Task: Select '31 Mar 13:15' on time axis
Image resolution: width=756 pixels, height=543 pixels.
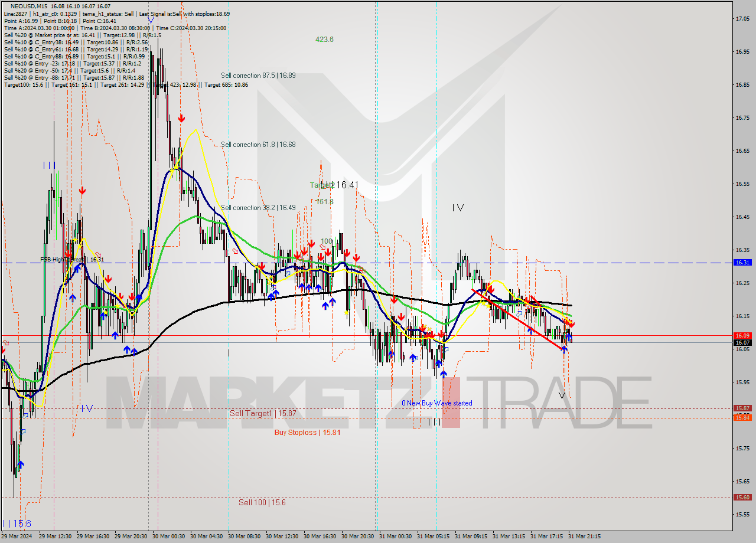Action: pos(509,537)
